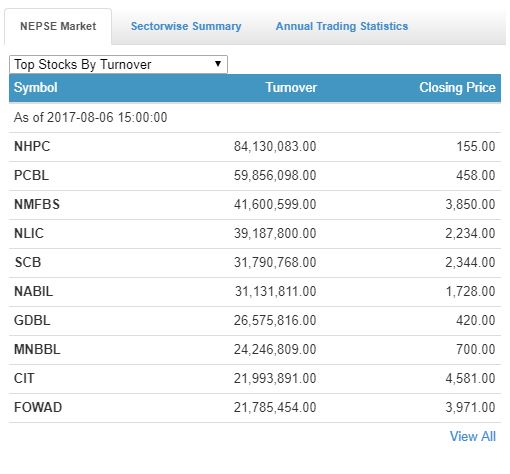Switch to the NEPSE Market tab
The width and height of the screenshot is (510, 474).
coord(58,26)
